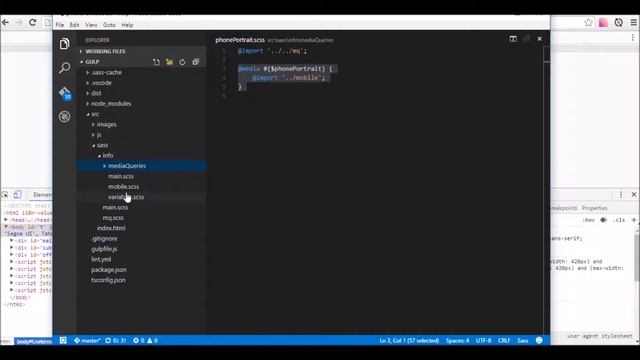Open the Search view icon

click(64, 68)
